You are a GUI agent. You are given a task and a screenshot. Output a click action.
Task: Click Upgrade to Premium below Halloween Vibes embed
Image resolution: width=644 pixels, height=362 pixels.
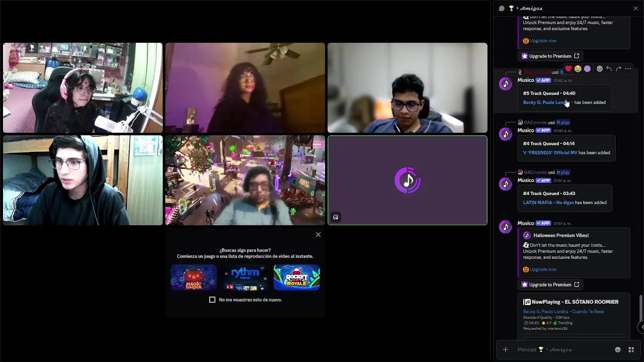(x=550, y=285)
